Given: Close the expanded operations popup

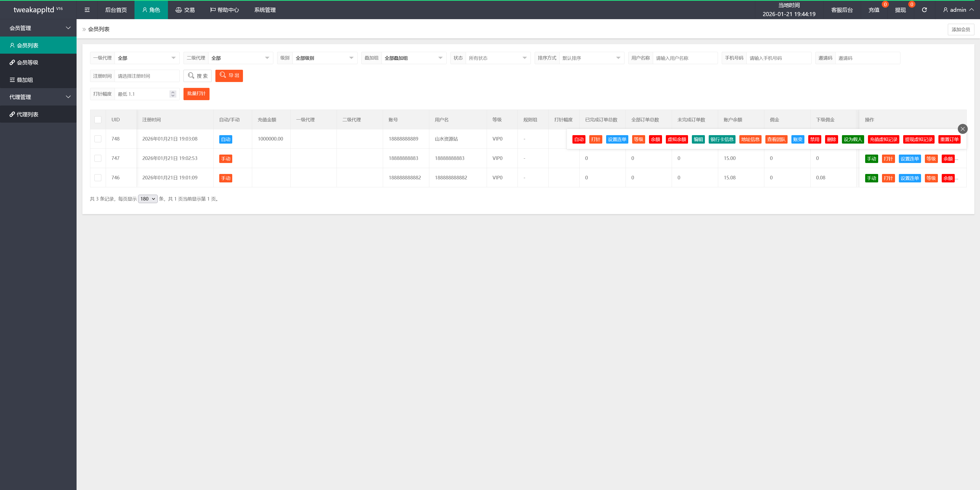Looking at the screenshot, I should [962, 129].
